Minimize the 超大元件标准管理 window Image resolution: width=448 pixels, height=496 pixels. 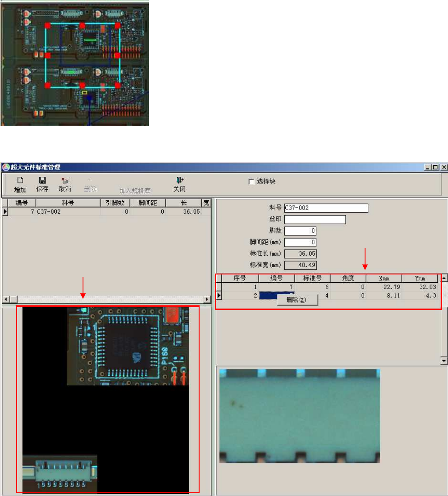click(428, 167)
